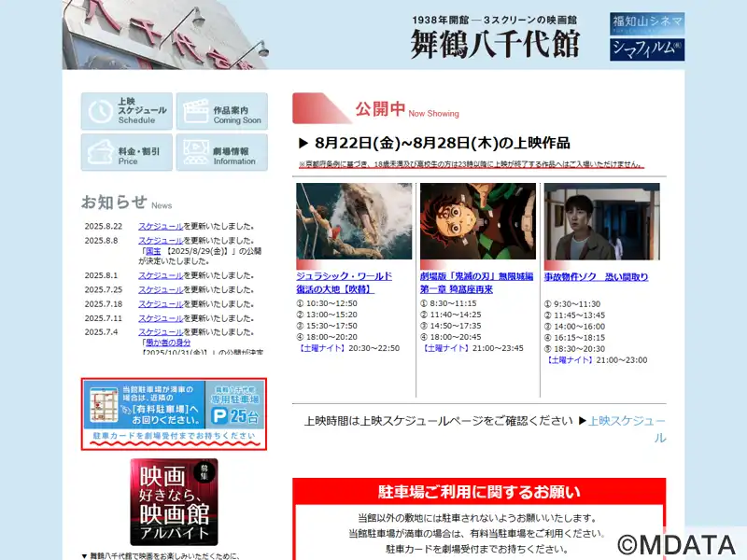This screenshot has width=747, height=560.
Task: Open the 愚か者の身分 movie link
Action: tap(168, 343)
